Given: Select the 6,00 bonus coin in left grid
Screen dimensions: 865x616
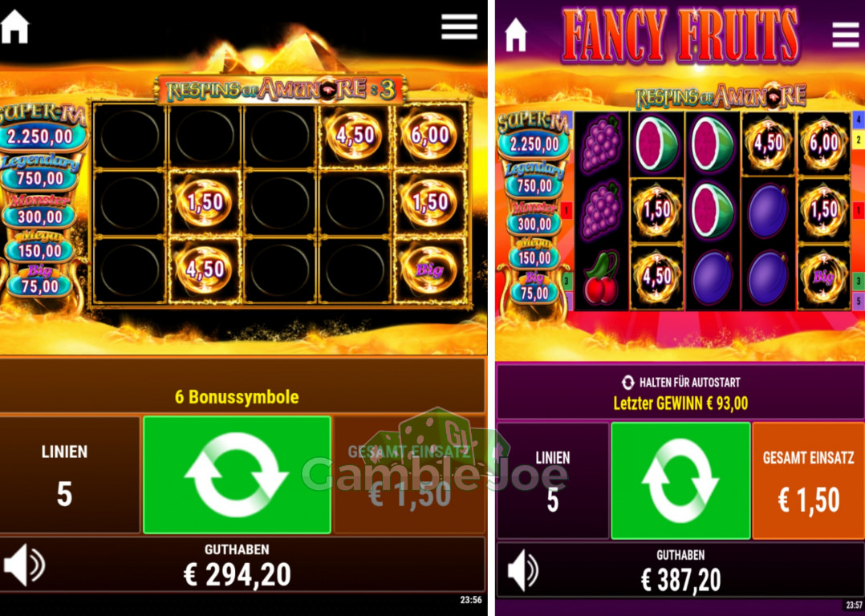Looking at the screenshot, I should 430,136.
